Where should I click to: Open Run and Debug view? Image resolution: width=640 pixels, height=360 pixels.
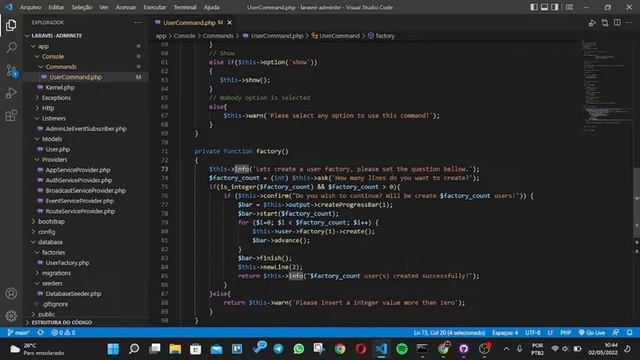[x=11, y=93]
